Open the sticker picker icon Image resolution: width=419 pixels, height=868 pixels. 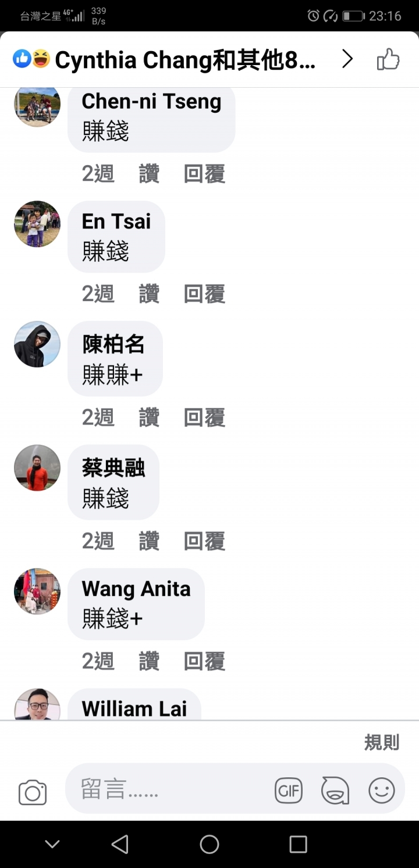(x=335, y=791)
